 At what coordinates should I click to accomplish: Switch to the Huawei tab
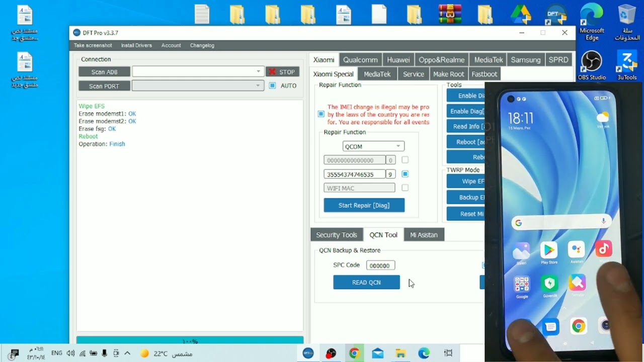398,60
